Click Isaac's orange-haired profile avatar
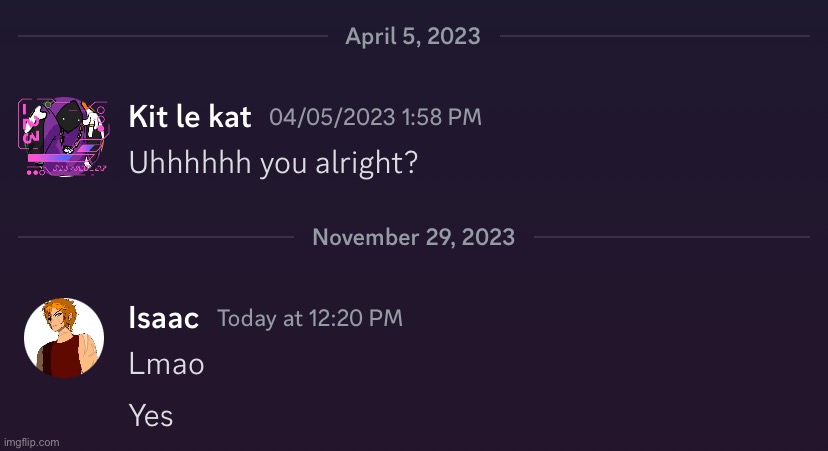This screenshot has height=451, width=828. tap(63, 338)
